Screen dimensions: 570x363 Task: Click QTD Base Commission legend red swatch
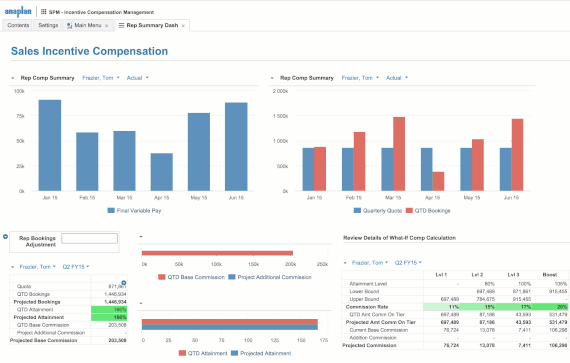pos(162,277)
